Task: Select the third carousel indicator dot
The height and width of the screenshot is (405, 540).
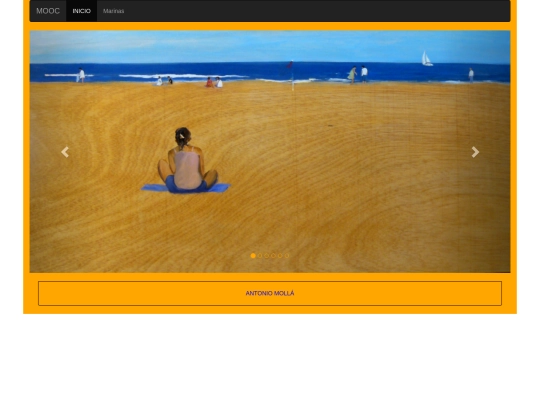Action: tap(267, 256)
